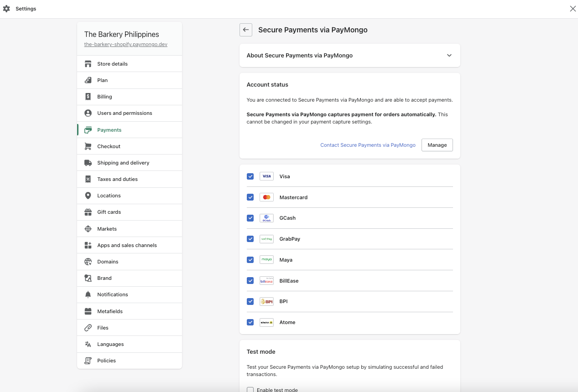Click the Locations pin icon
This screenshot has height=392, width=578.
[x=88, y=196]
